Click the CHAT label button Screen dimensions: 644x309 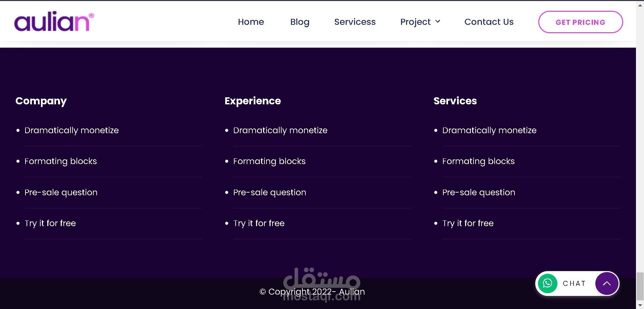[574, 284]
